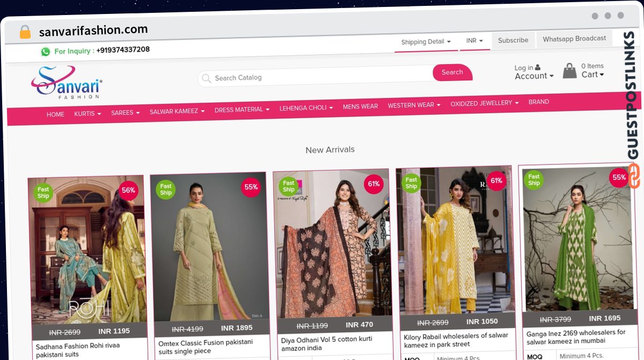Click the inquiry phone number +919374337208
644x360 pixels.
click(x=123, y=50)
